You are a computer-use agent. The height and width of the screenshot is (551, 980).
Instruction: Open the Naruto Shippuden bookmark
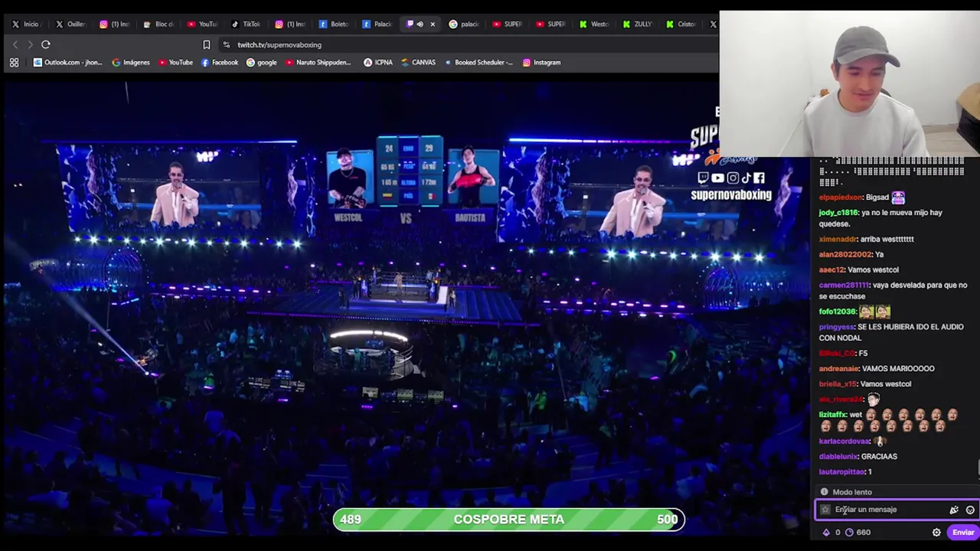point(318,62)
